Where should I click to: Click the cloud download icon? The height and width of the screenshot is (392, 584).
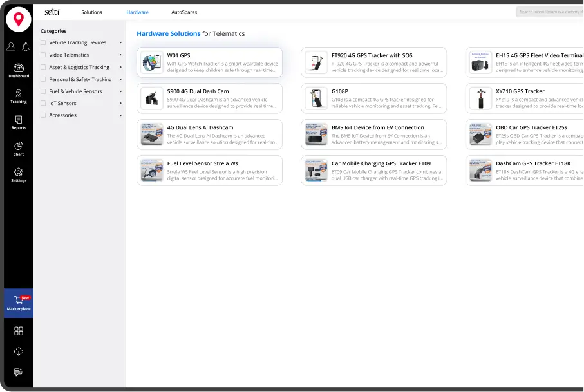pyautogui.click(x=19, y=351)
